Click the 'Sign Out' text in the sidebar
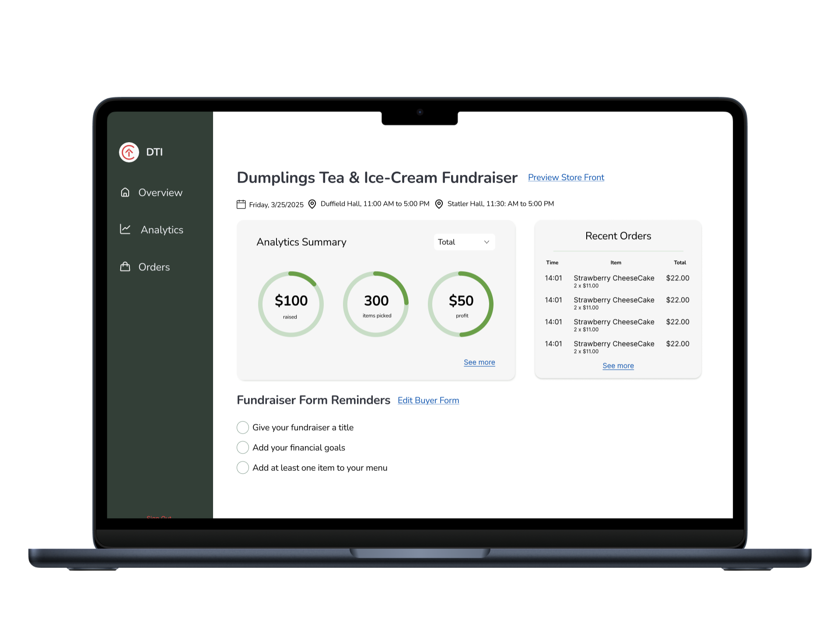The image size is (840, 630). pos(158,518)
